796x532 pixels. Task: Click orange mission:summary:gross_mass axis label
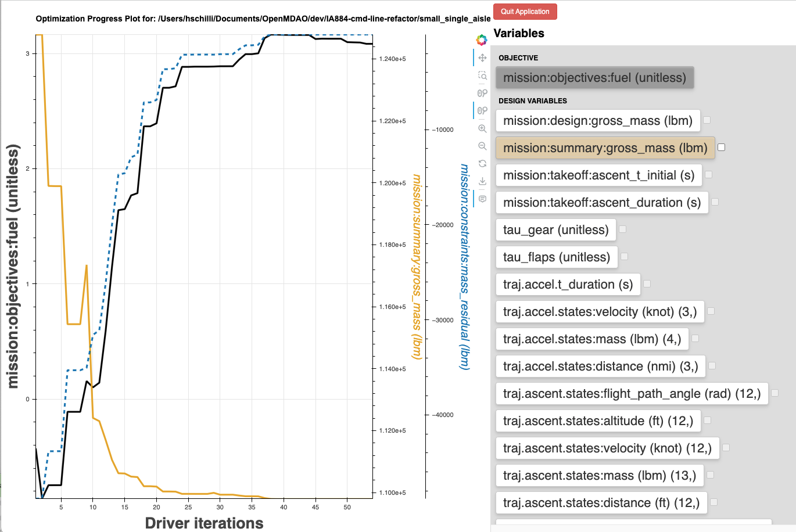[x=416, y=267]
